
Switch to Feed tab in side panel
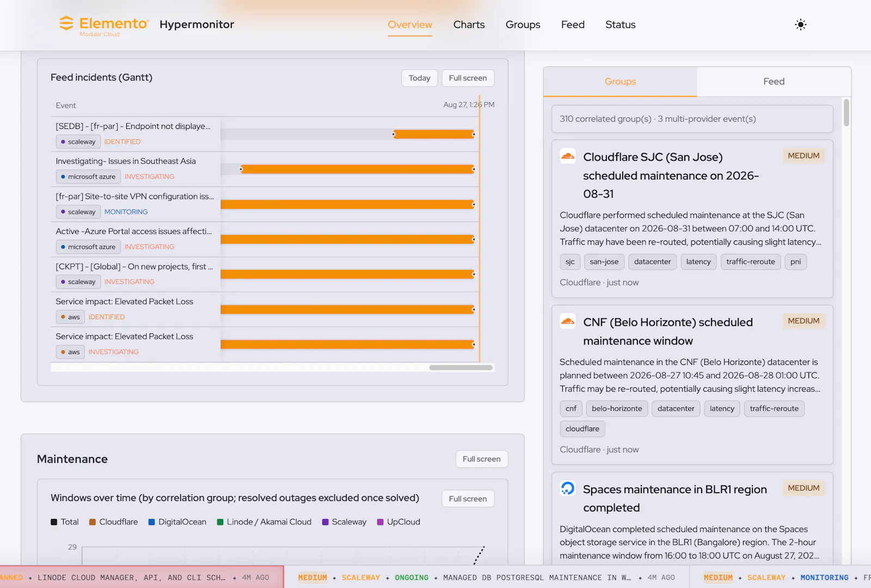774,82
